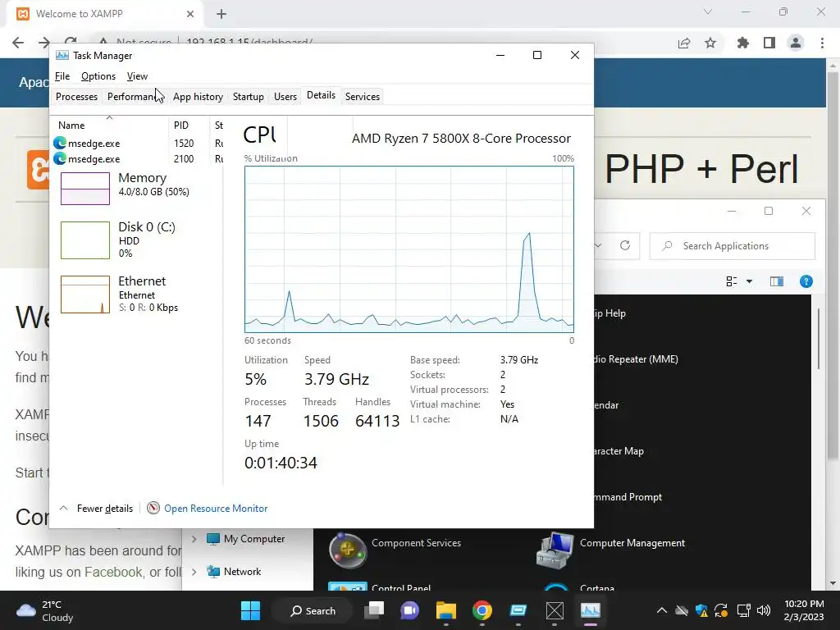
Task: Click the Facebook link on XAMPP page
Action: pyautogui.click(x=113, y=572)
